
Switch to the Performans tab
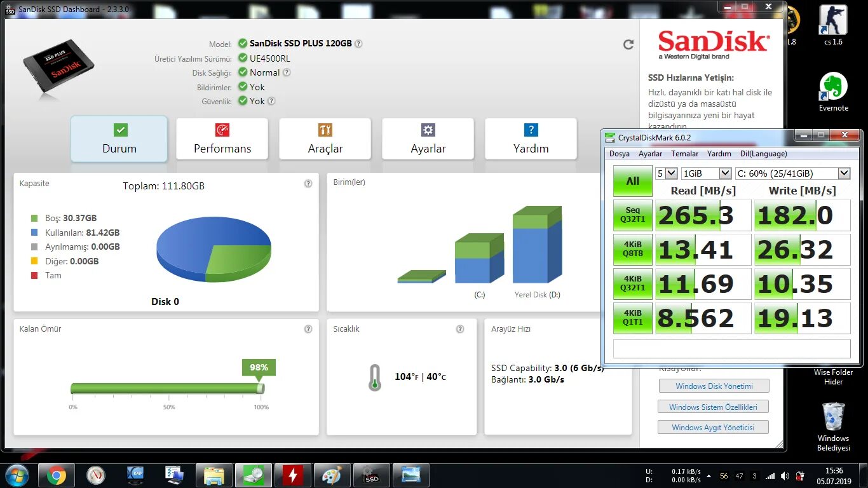pyautogui.click(x=222, y=139)
